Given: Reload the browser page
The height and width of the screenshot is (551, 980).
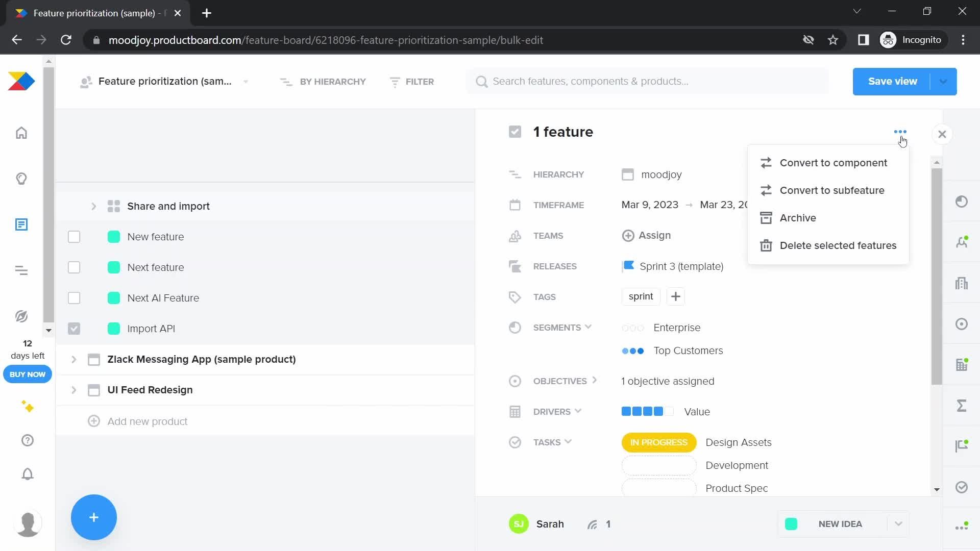Looking at the screenshot, I should 66,40.
